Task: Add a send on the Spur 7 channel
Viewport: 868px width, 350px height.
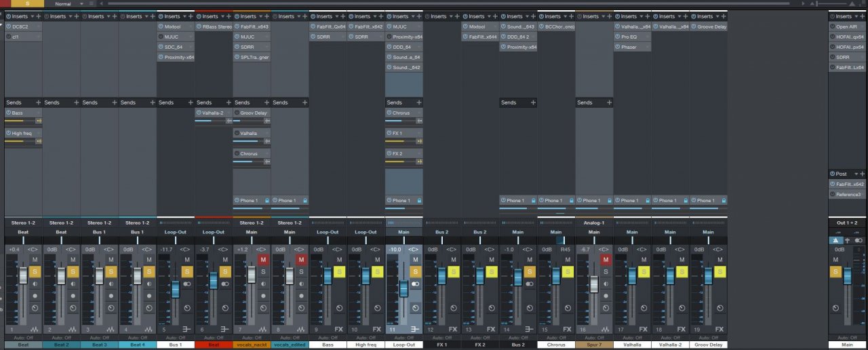Action: pos(609,102)
